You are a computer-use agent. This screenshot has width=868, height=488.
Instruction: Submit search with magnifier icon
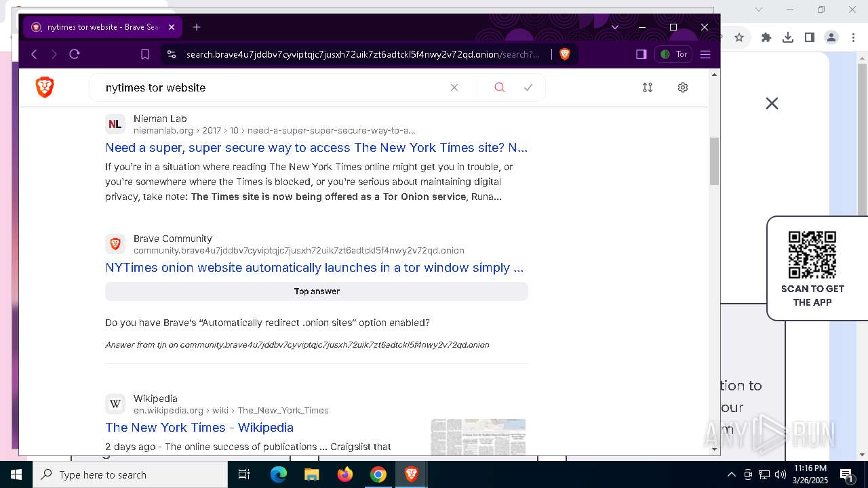pyautogui.click(x=500, y=87)
